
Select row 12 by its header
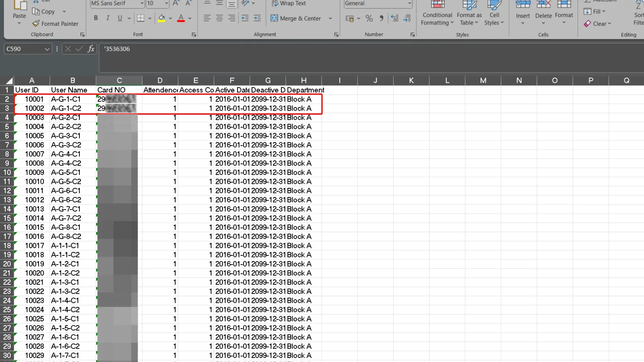point(7,191)
